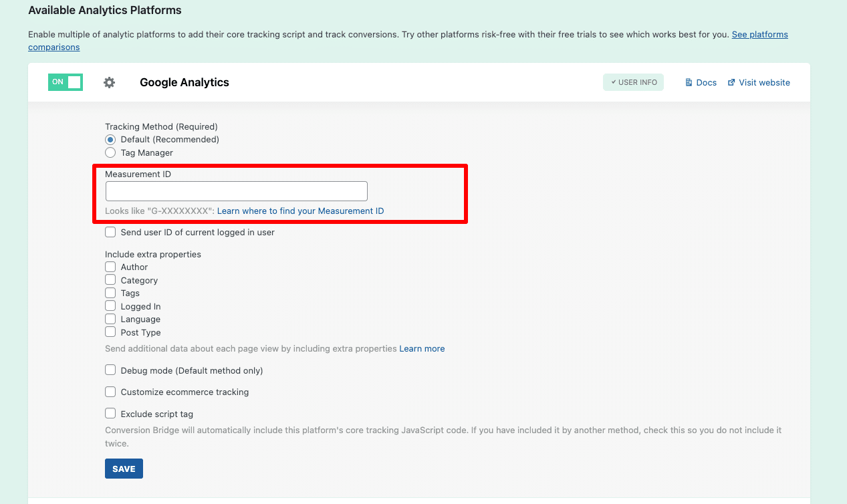The width and height of the screenshot is (847, 504).
Task: Open the Visit website link
Action: click(x=764, y=82)
